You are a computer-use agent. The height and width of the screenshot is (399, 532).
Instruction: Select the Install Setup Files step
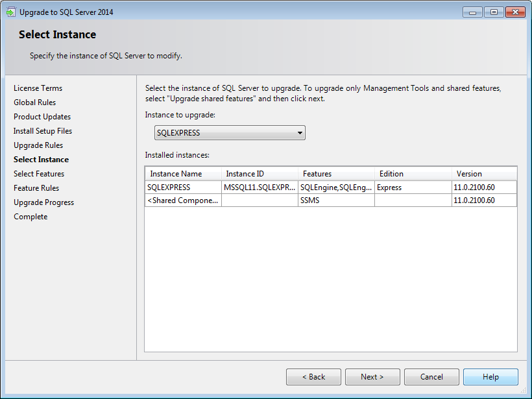tap(43, 131)
